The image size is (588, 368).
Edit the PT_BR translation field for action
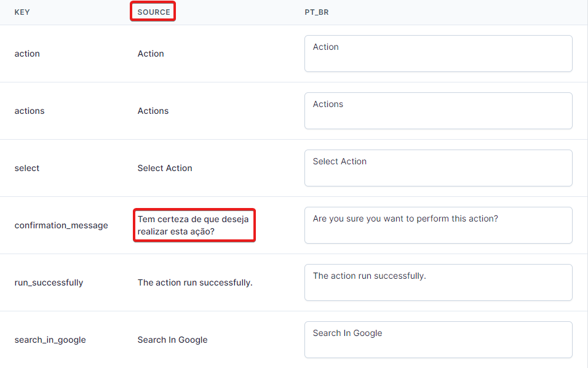pyautogui.click(x=438, y=54)
